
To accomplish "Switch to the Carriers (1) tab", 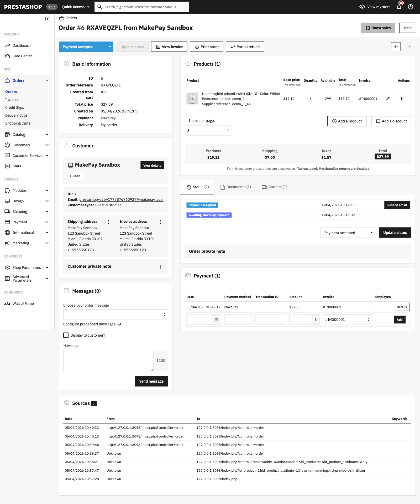I will (274, 187).
